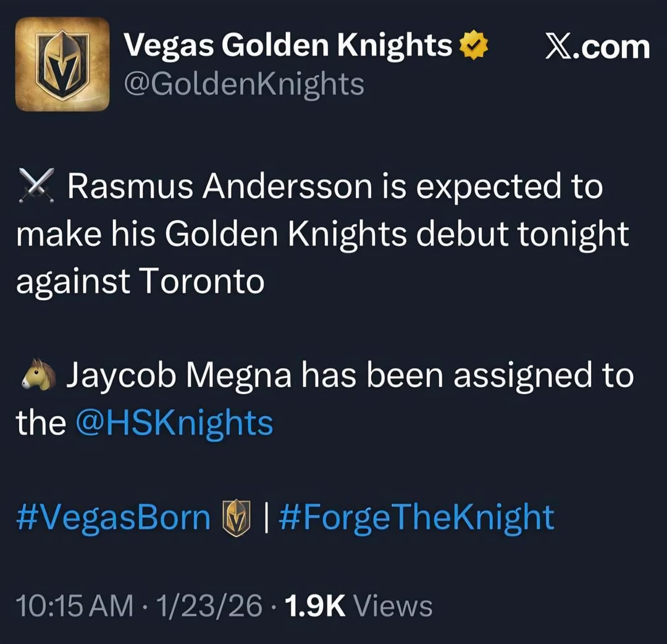Click the horse head emoji

coord(38,376)
